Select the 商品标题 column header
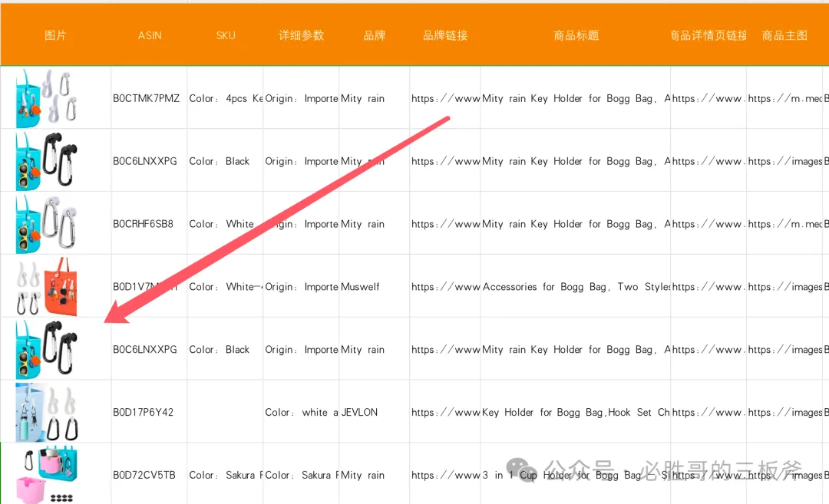The width and height of the screenshot is (829, 504). point(576,35)
